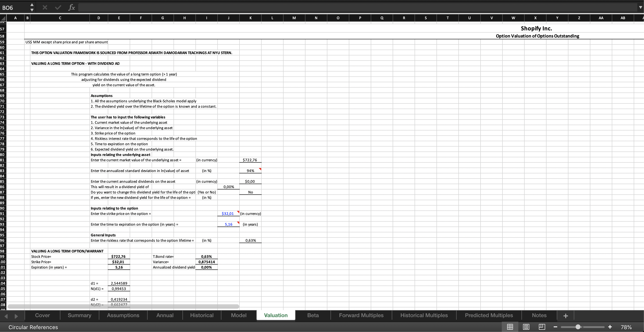
Task: Select the 0,63% riskless rate cell in row 96
Action: (250, 240)
